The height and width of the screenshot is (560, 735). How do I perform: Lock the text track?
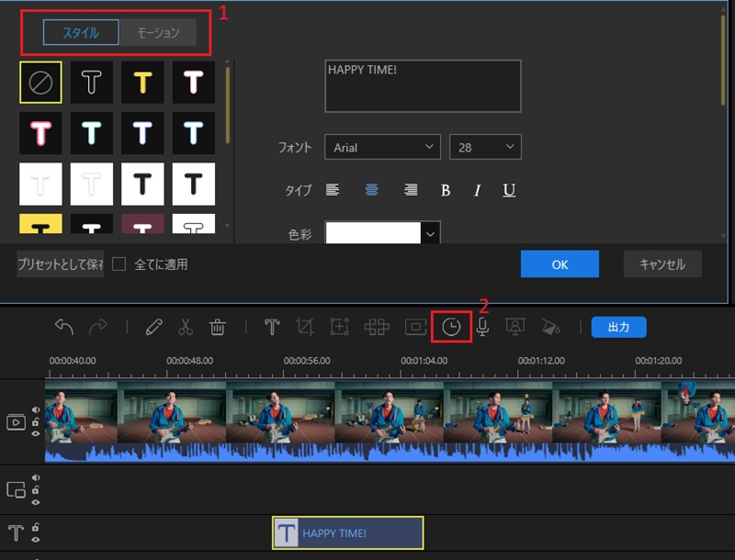(x=36, y=527)
